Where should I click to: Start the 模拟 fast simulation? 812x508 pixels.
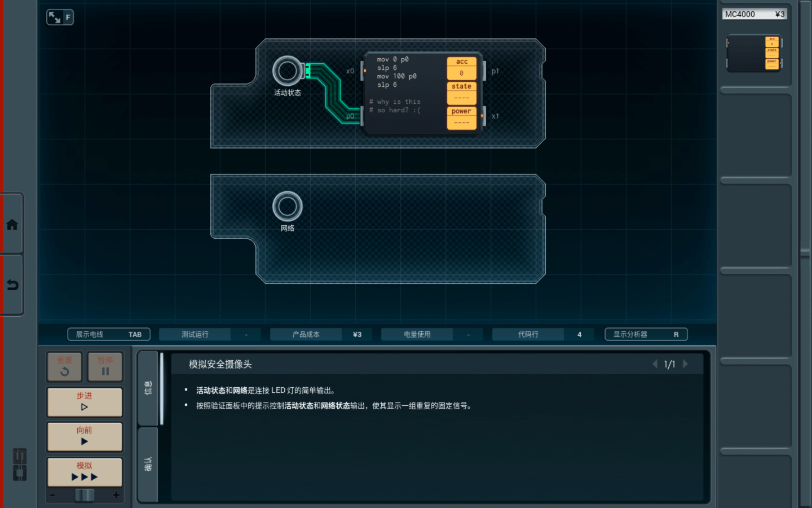[85, 471]
